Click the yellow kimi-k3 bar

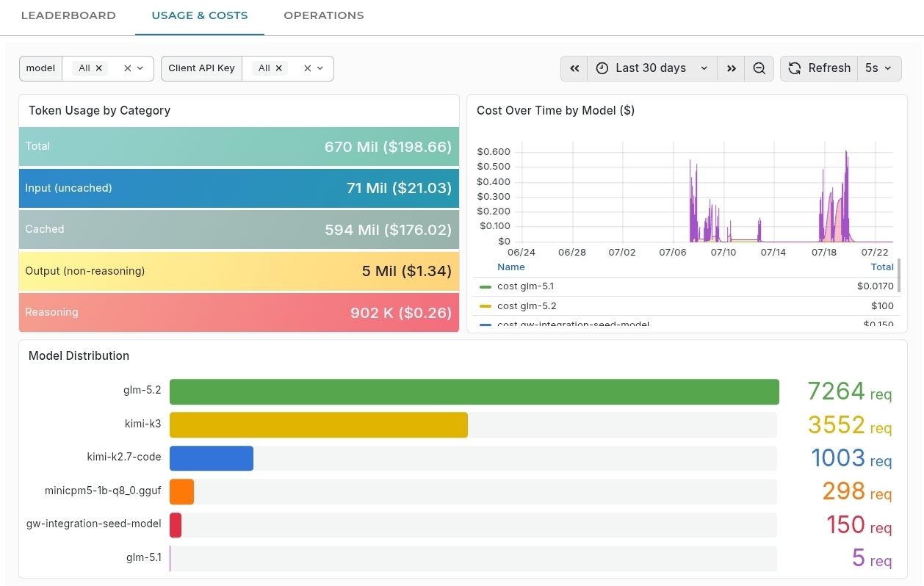[319, 425]
